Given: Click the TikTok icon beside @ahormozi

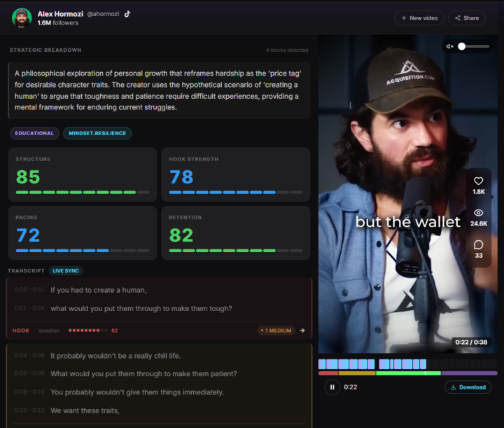Looking at the screenshot, I should (127, 14).
